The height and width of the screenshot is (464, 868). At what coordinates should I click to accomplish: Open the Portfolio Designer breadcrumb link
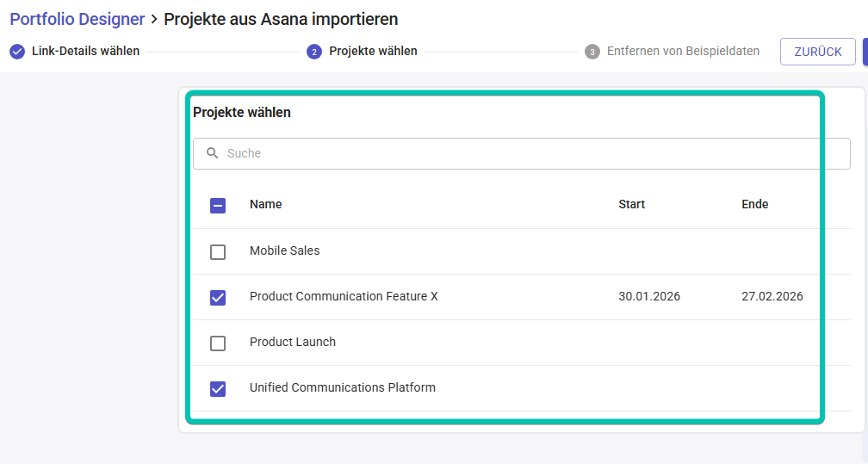[x=77, y=19]
